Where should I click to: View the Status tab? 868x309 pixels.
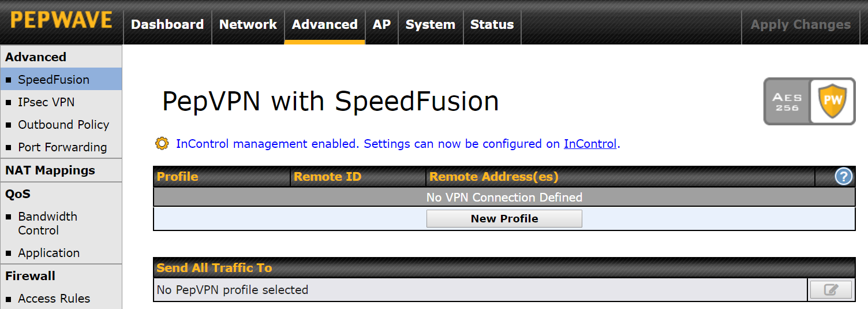click(492, 24)
